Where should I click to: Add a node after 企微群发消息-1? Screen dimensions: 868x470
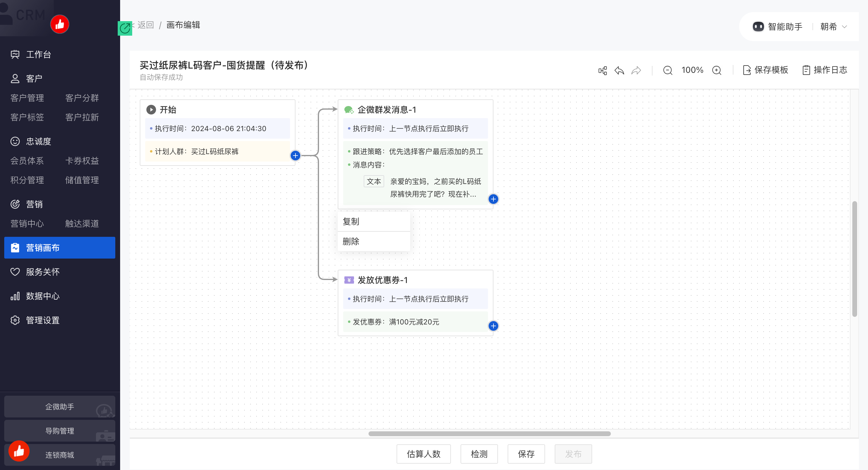(493, 199)
